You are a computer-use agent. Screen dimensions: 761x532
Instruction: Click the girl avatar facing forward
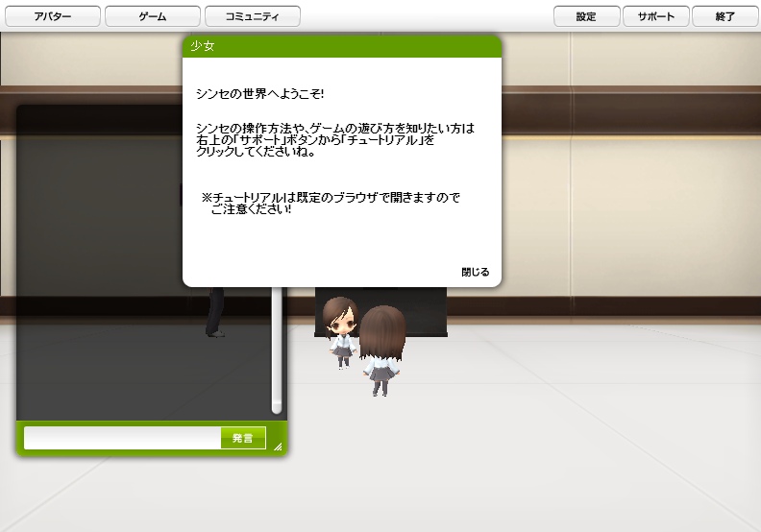pos(340,332)
